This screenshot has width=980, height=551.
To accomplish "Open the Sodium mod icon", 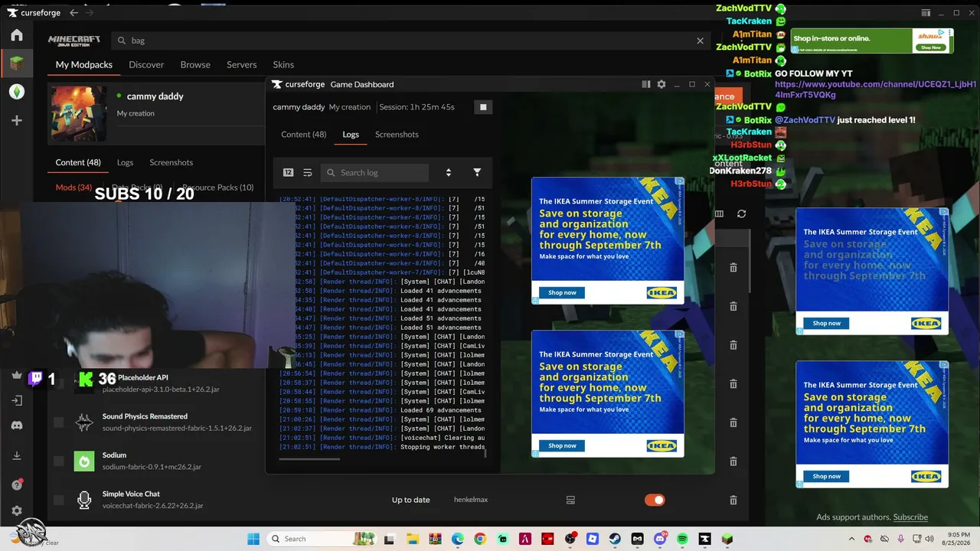I will 84,461.
